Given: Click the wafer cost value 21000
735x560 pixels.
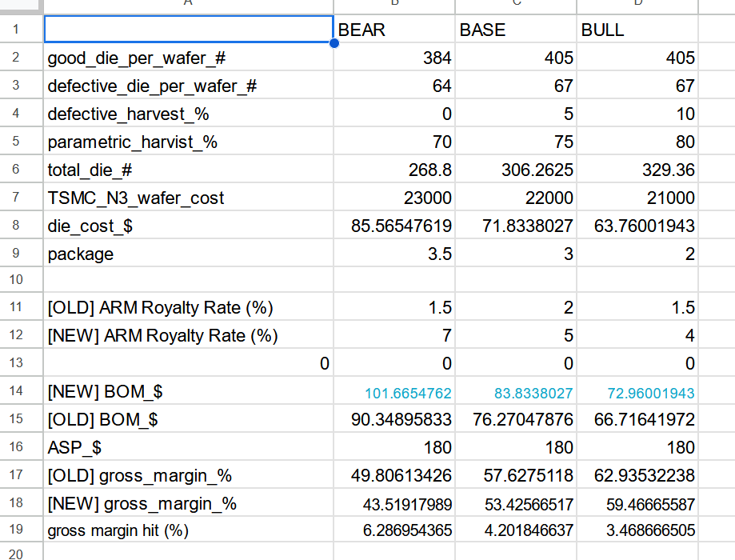Looking at the screenshot, I should (637, 198).
